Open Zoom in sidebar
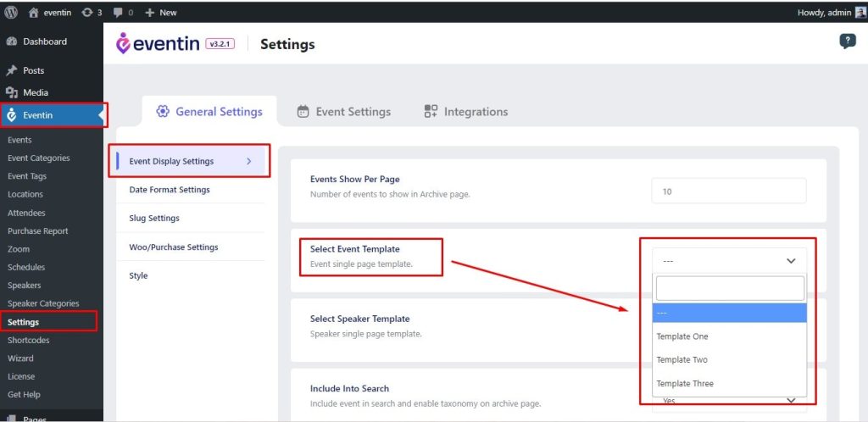Screen dimensions: 868x422 click(19, 249)
